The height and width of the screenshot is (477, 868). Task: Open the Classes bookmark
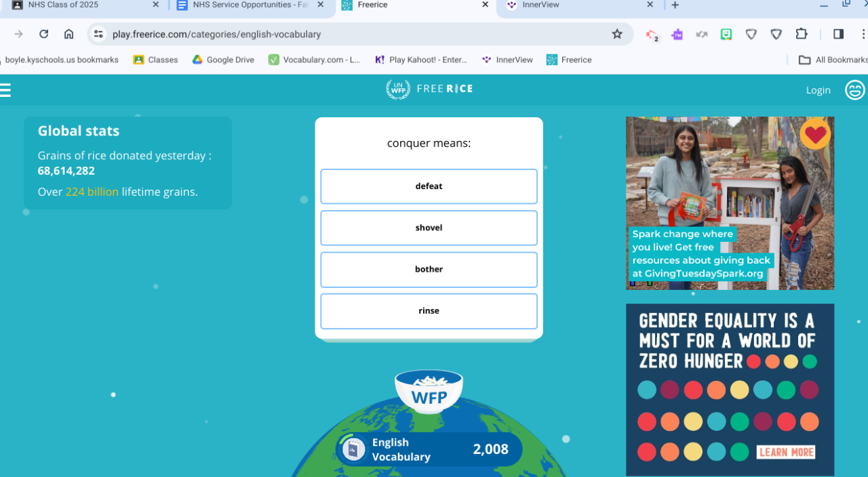click(155, 60)
